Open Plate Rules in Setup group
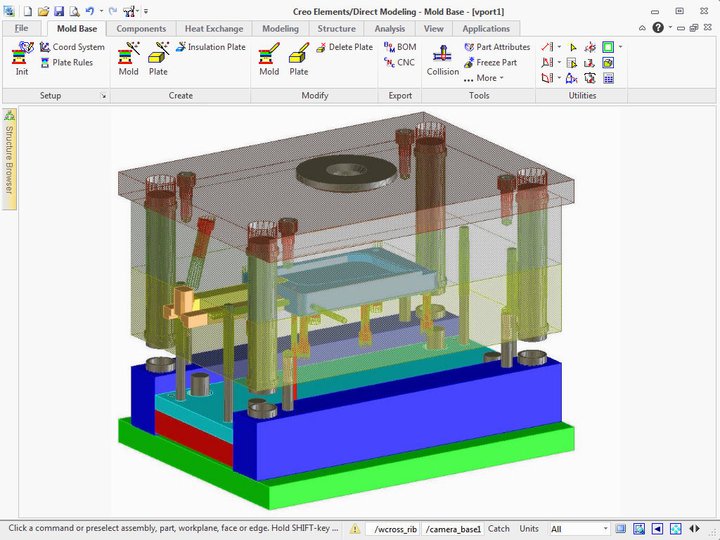The width and height of the screenshot is (720, 540). [67, 62]
